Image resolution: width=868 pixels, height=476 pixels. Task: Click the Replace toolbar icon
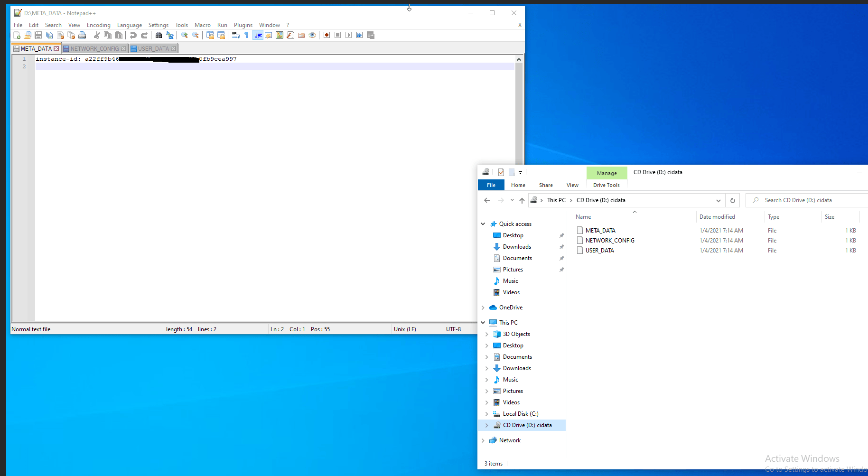coord(170,35)
